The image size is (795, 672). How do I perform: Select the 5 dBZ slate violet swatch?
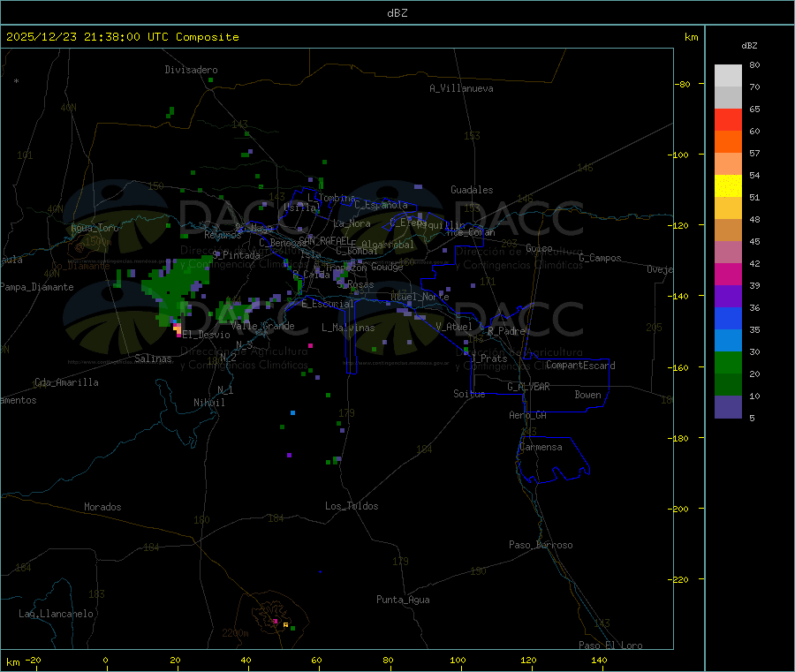coord(728,407)
